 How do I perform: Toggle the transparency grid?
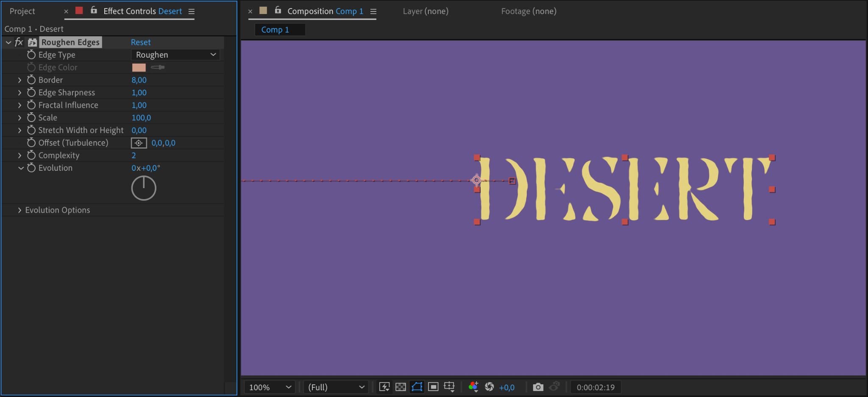point(401,387)
